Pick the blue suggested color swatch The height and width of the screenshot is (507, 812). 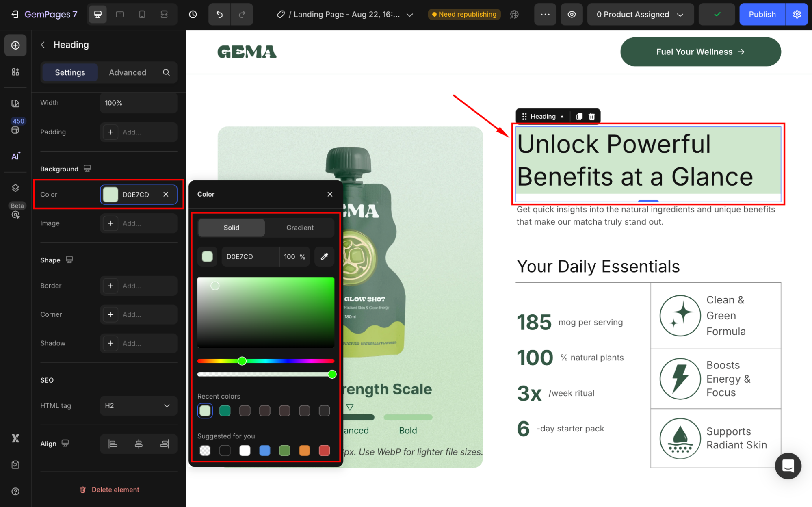pos(264,451)
